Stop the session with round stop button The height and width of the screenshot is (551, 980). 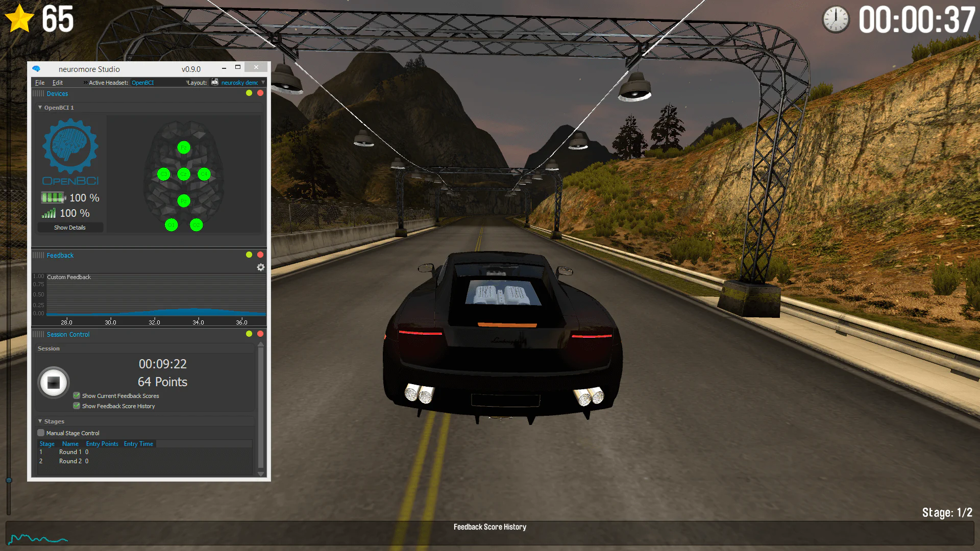54,382
